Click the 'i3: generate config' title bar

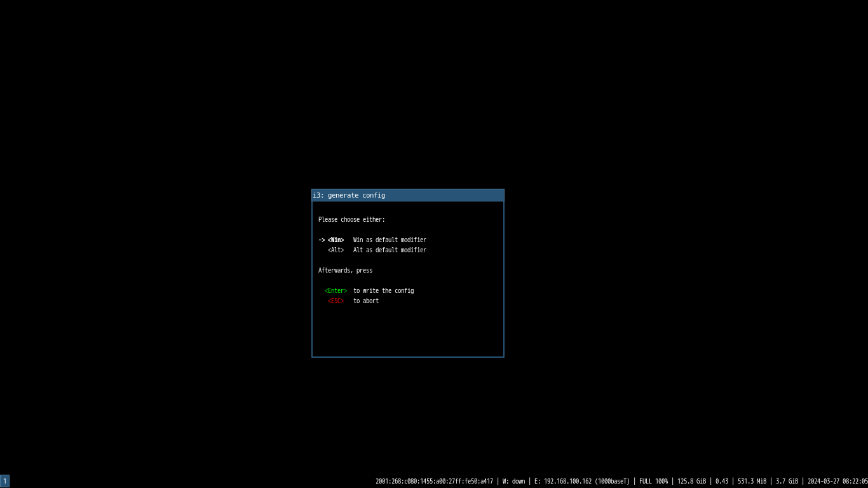[408, 195]
